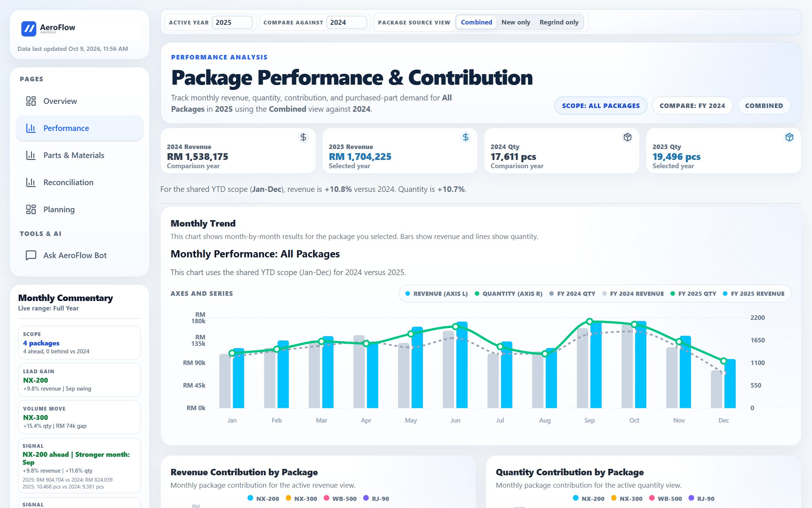
Task: Click the Parts & Materials chart icon
Action: point(31,155)
